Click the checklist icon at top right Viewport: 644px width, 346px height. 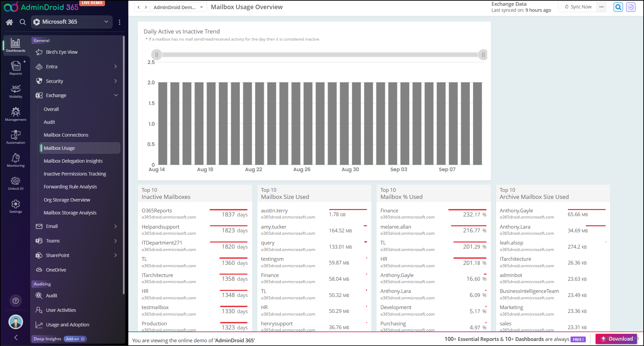click(631, 7)
